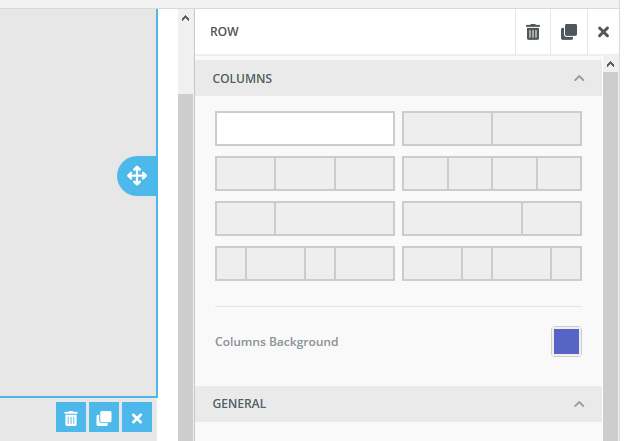Open Columns Background color picker
The image size is (625, 441).
pyautogui.click(x=566, y=341)
